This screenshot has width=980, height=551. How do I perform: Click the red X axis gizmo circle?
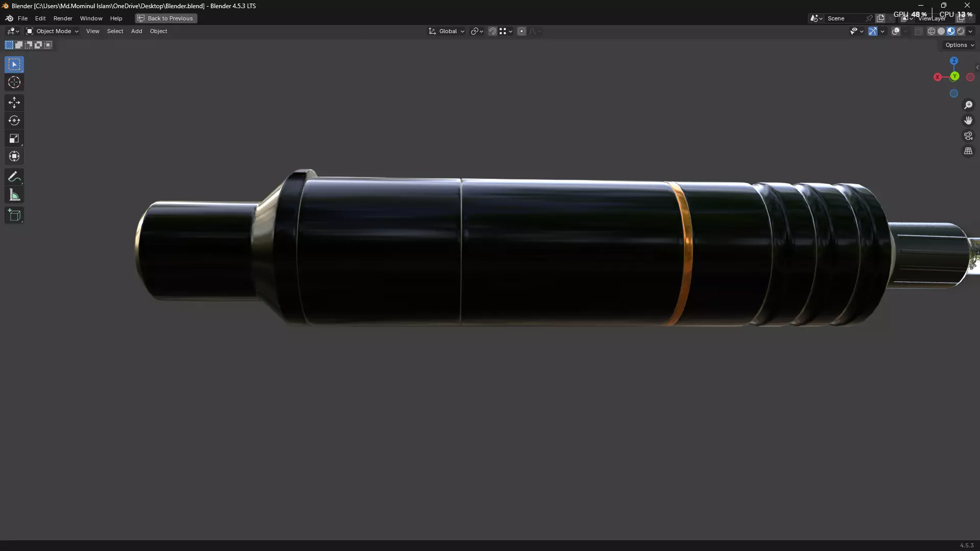pyautogui.click(x=938, y=77)
